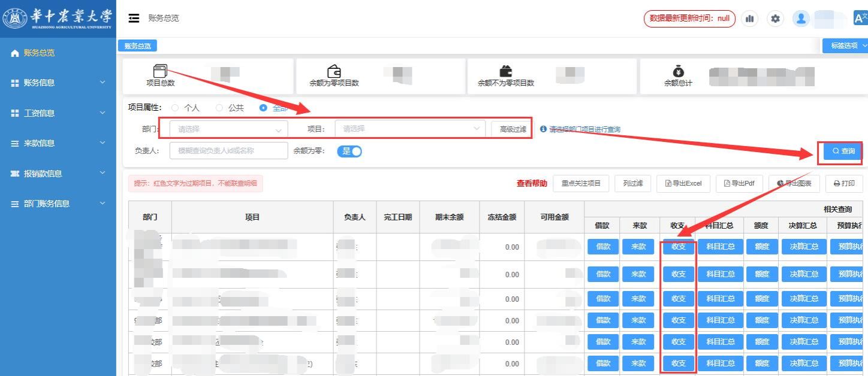868x376 pixels.
Task: Select the 公共 project attribute radio
Action: point(219,108)
